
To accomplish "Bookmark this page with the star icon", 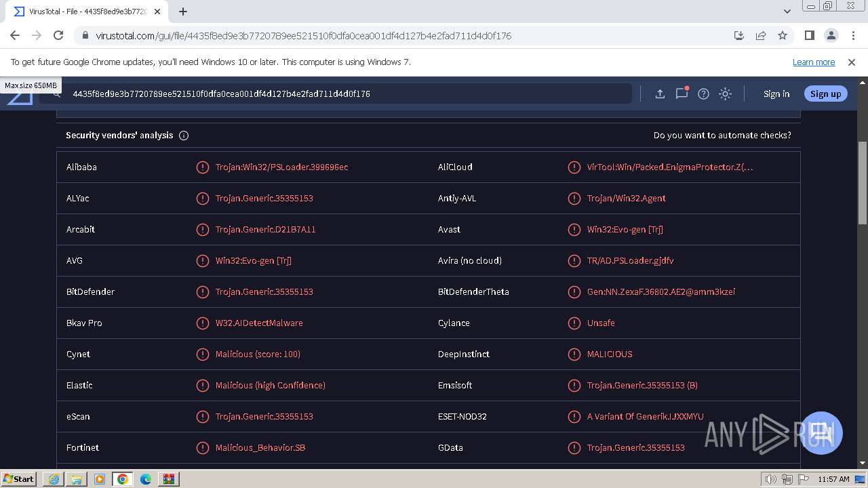I will point(783,35).
